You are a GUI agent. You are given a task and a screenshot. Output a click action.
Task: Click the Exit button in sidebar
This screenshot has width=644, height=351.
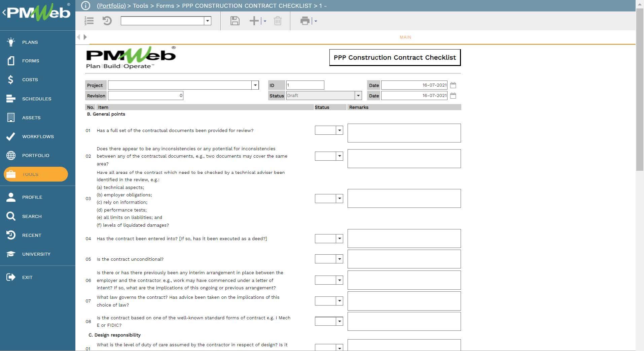[27, 277]
